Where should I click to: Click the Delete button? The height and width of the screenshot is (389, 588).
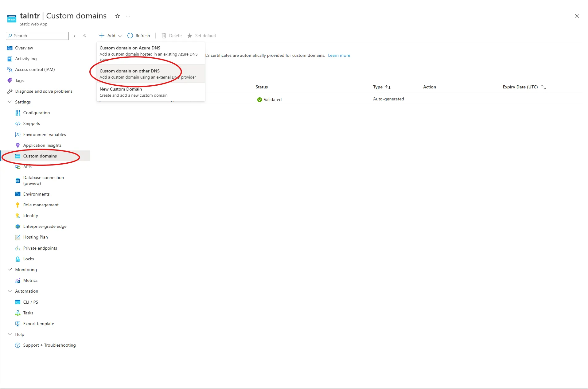tap(172, 36)
